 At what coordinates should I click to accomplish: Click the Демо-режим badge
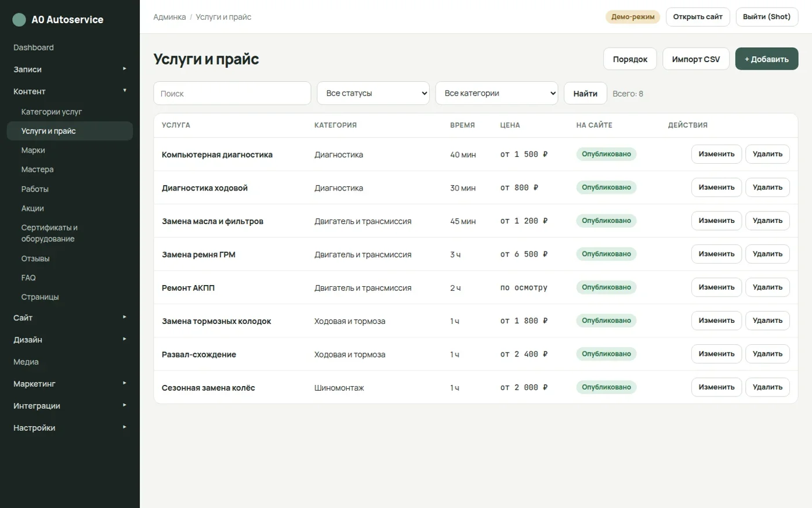pyautogui.click(x=633, y=17)
